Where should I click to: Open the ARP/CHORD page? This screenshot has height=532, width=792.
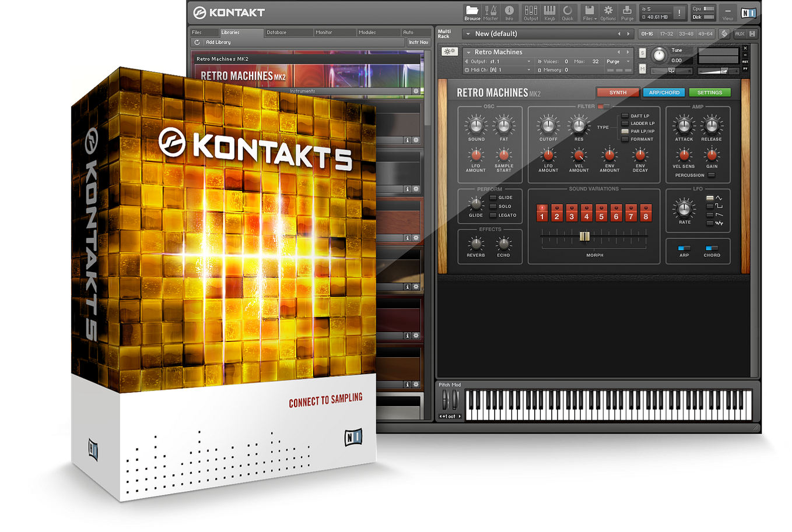pos(664,93)
